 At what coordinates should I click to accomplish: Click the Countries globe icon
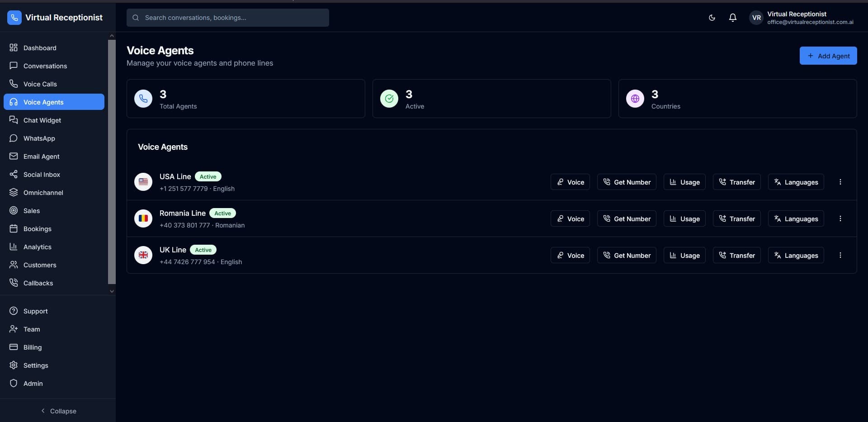coord(635,99)
